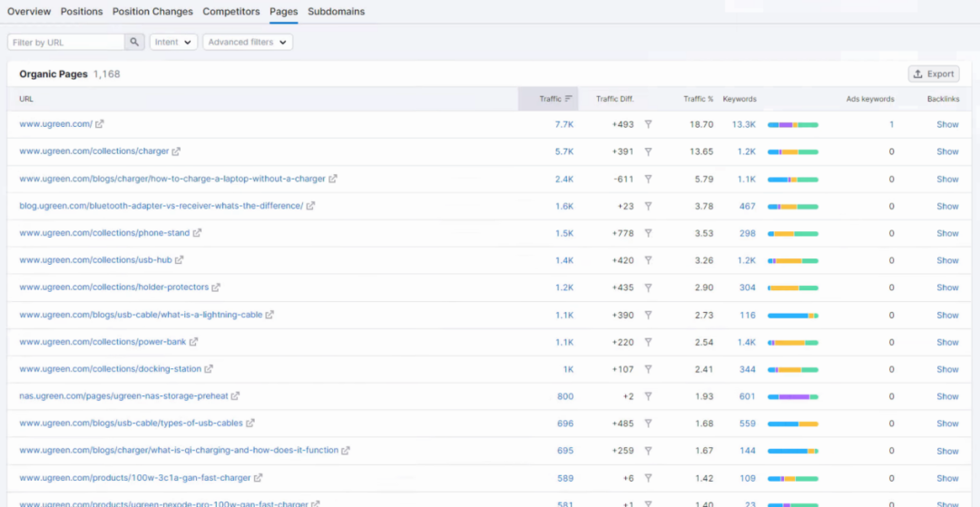Sort by the Keywords column header
The width and height of the screenshot is (980, 507).
[x=740, y=99]
